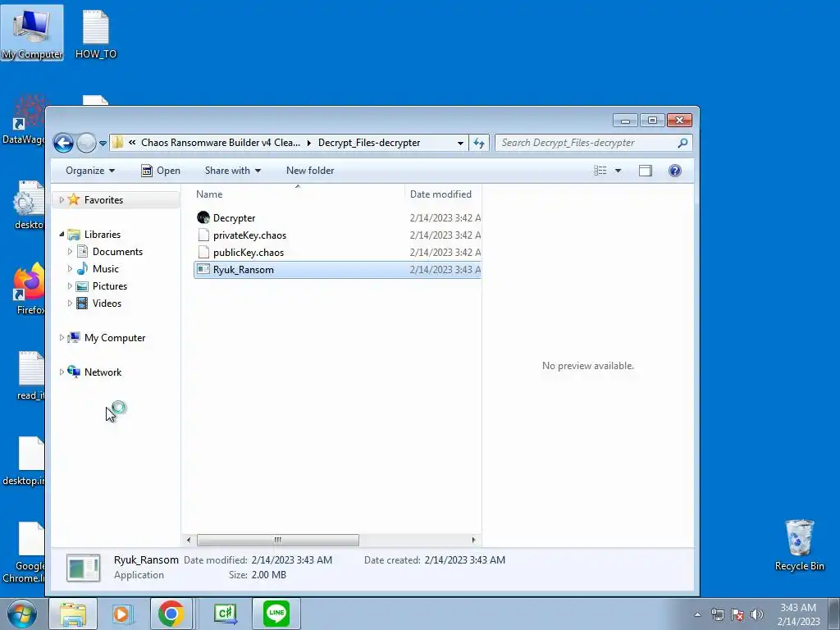Open the Organize menu

point(90,171)
